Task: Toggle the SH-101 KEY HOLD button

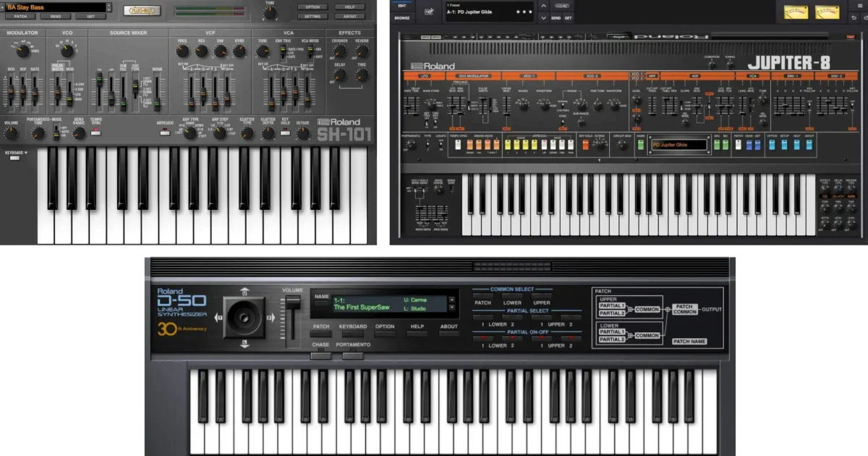Action: tap(286, 133)
